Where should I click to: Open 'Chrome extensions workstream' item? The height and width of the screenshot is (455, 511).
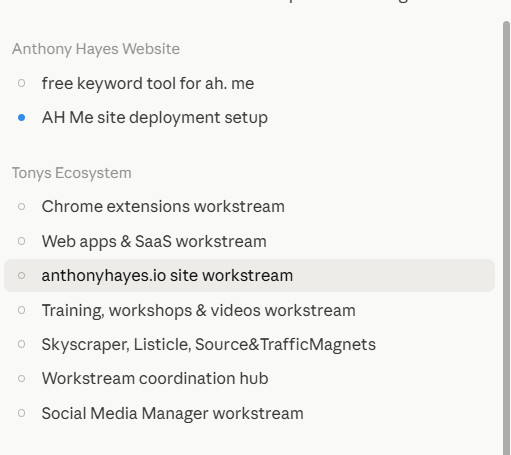249,206
